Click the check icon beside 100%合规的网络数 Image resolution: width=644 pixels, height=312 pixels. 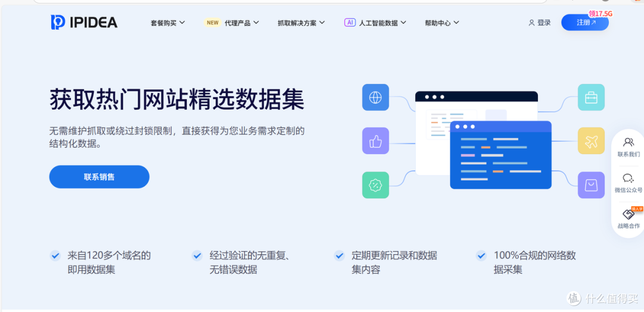(x=481, y=256)
